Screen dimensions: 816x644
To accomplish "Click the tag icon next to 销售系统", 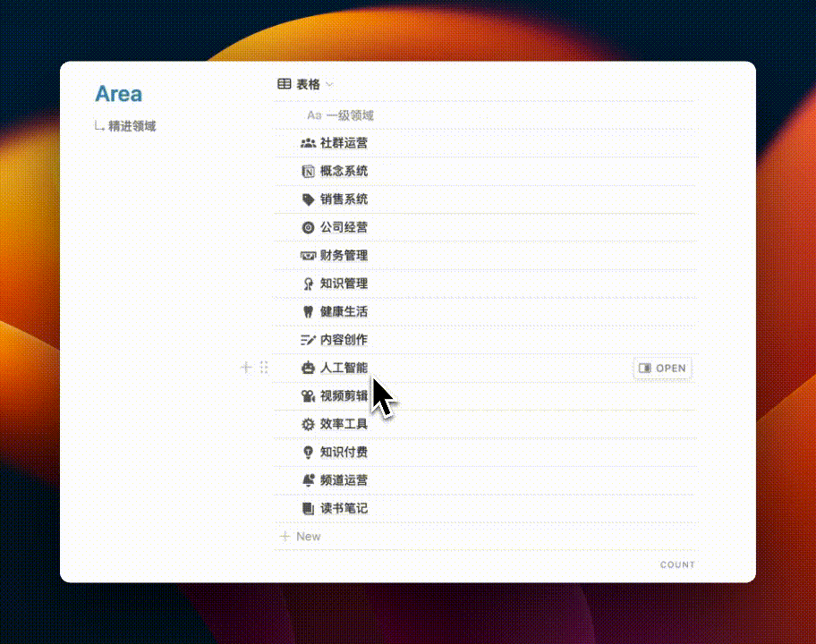I will 308,199.
